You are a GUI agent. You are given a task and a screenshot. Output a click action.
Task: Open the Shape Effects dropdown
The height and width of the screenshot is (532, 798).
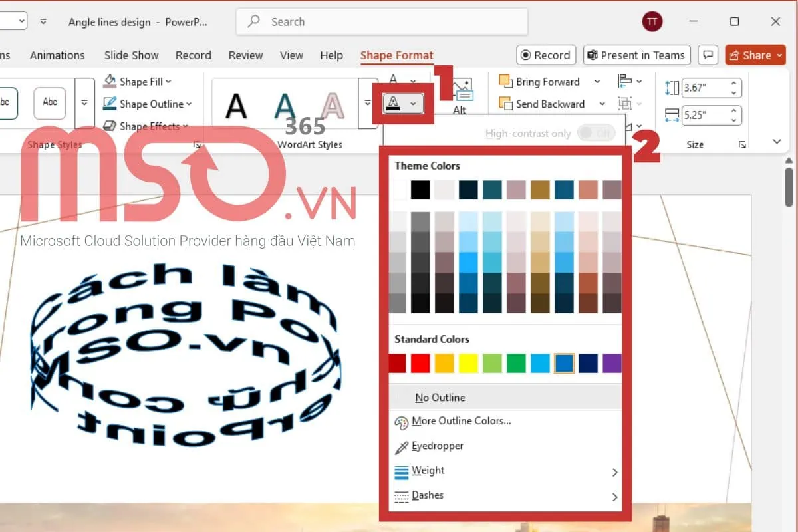[146, 126]
